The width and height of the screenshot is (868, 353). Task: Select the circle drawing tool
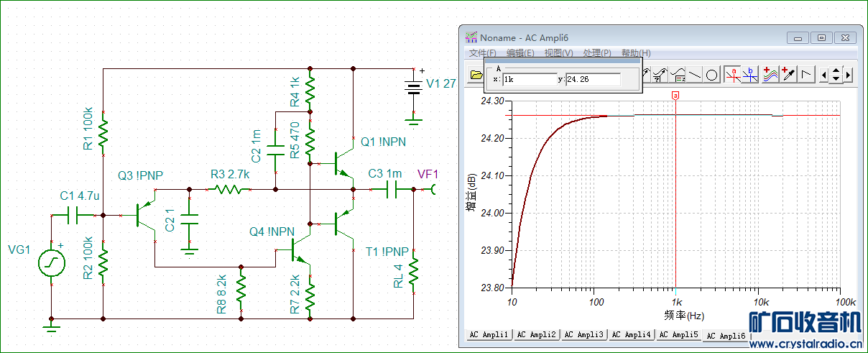[711, 74]
